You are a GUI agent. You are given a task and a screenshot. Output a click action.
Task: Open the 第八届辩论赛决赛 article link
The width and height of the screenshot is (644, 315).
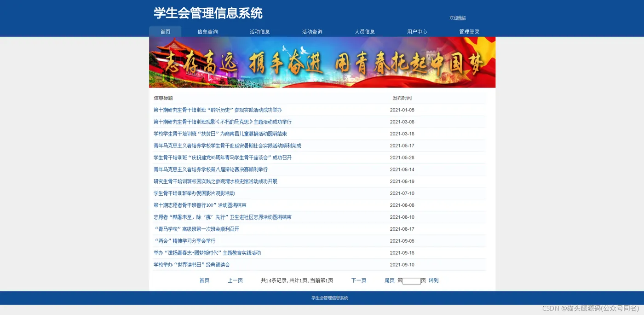(x=211, y=169)
